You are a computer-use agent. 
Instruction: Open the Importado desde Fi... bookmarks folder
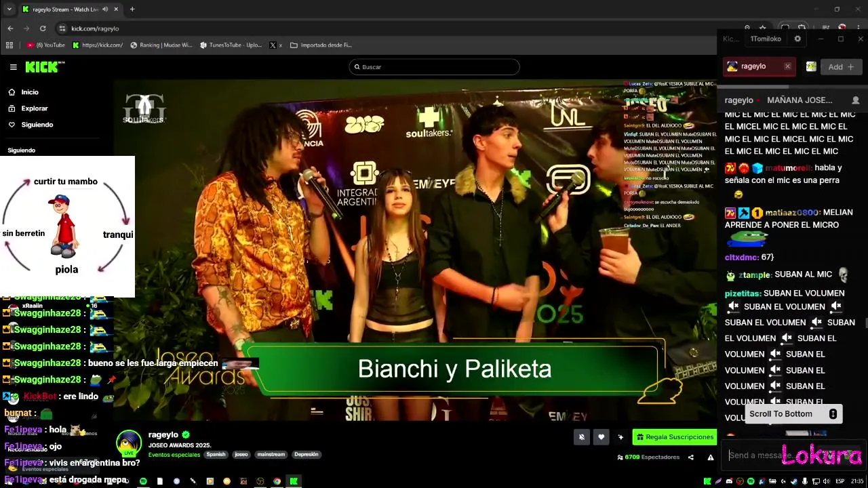point(321,45)
